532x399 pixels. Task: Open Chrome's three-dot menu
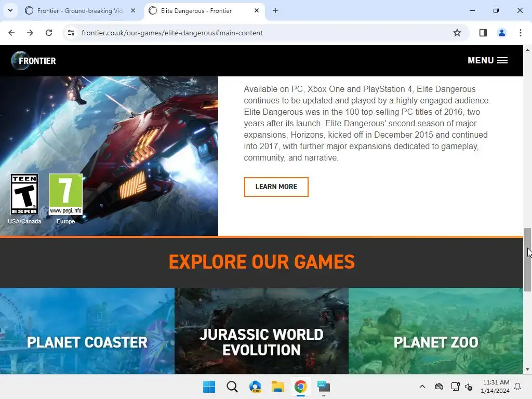(x=521, y=33)
